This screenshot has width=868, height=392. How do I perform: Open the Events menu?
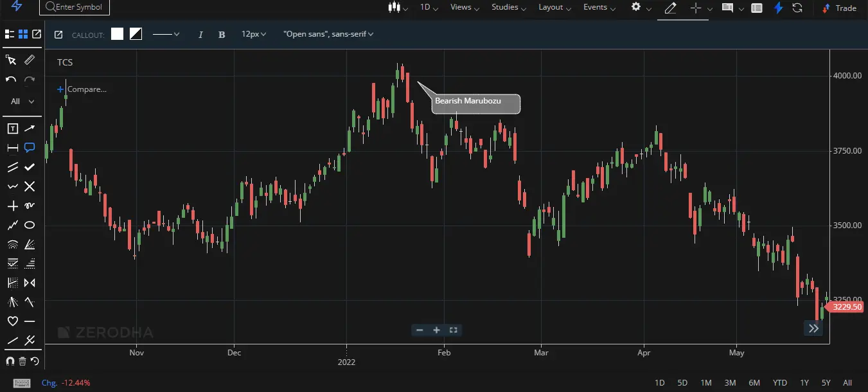click(599, 8)
